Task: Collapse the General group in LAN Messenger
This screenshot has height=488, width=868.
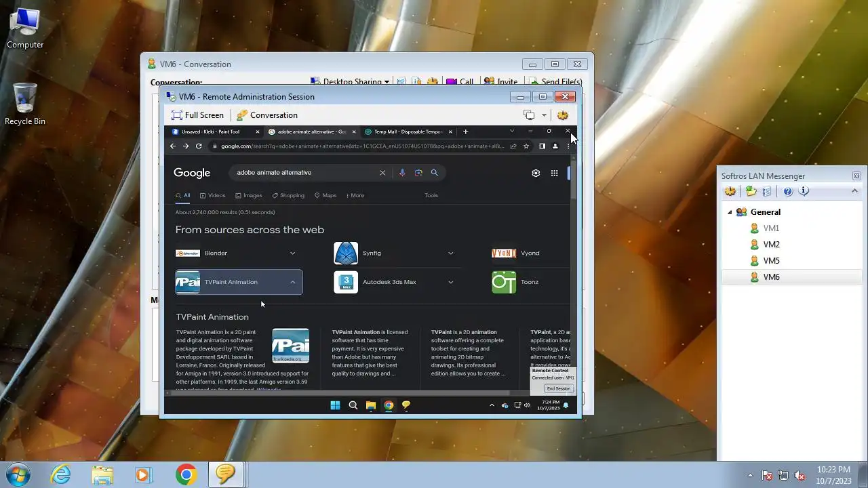Action: click(730, 212)
